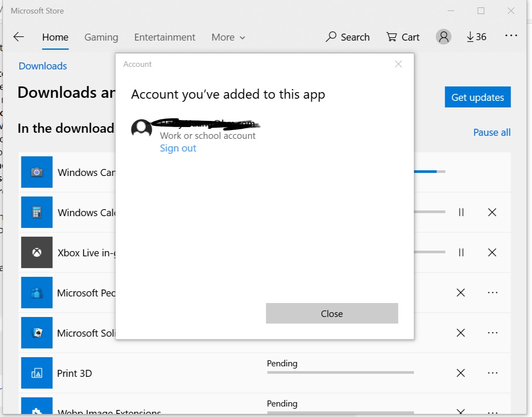Click the Print 3D app icon
The image size is (532, 417).
point(37,373)
